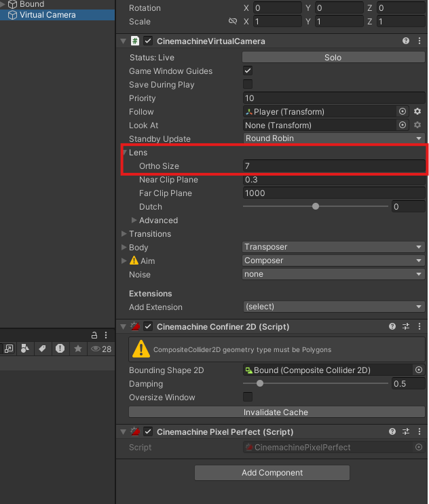
Task: Click Rotation X value field
Action: tap(277, 7)
